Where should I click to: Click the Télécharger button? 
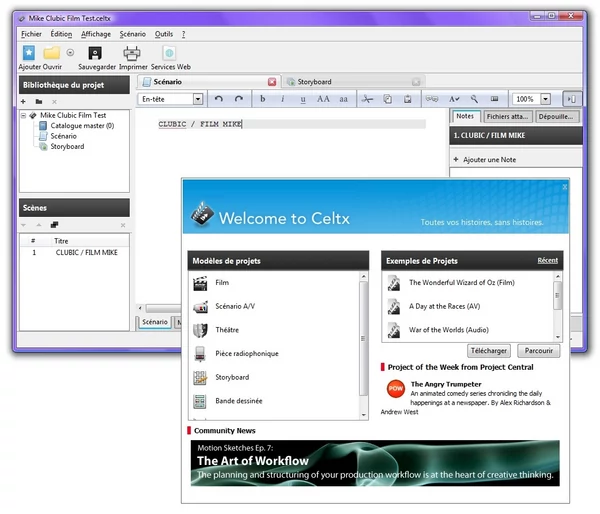[489, 351]
